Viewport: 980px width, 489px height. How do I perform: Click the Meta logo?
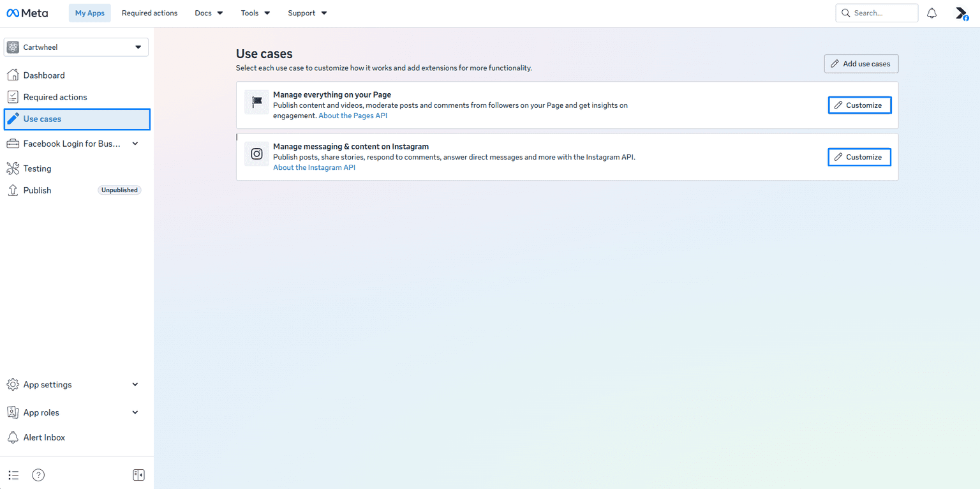[x=27, y=13]
